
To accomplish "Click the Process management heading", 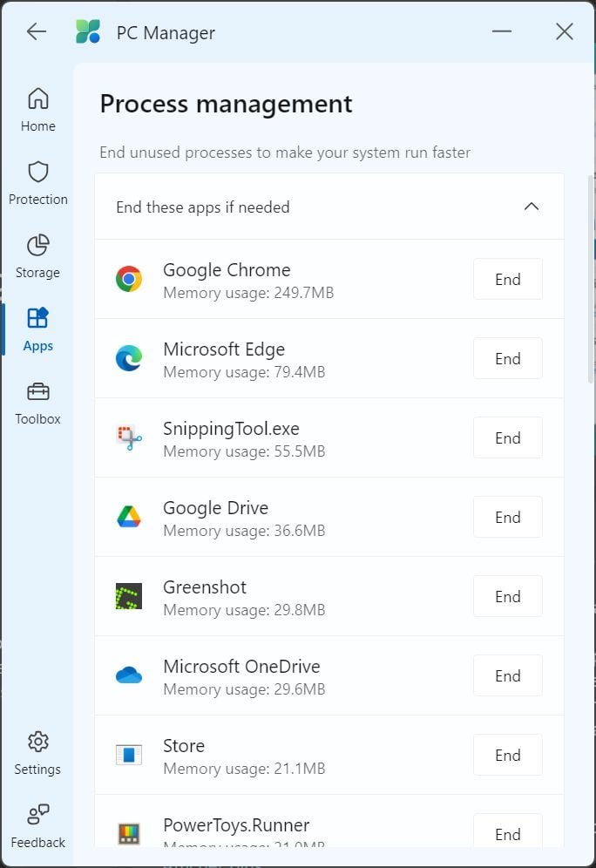I will pyautogui.click(x=226, y=104).
